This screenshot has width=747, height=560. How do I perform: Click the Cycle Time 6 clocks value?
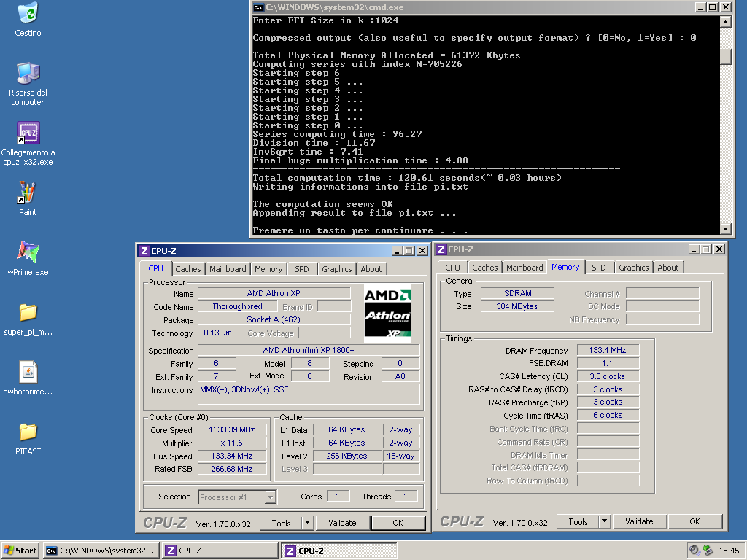608,415
